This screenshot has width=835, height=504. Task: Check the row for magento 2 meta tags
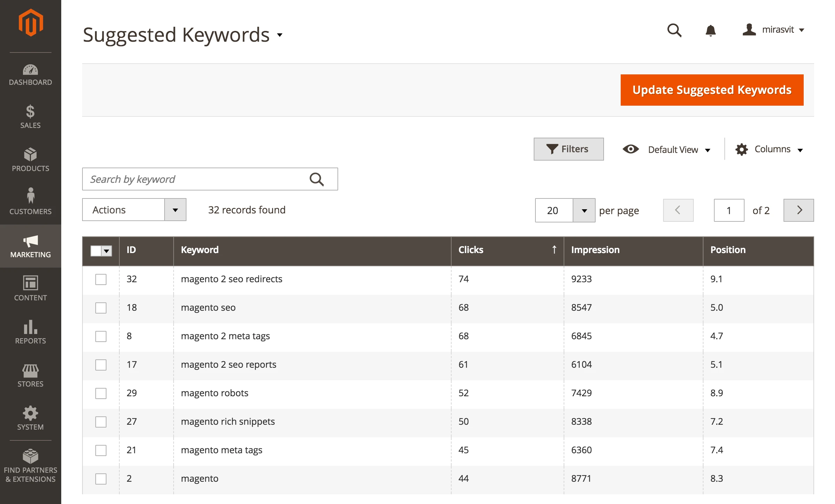pyautogui.click(x=101, y=336)
